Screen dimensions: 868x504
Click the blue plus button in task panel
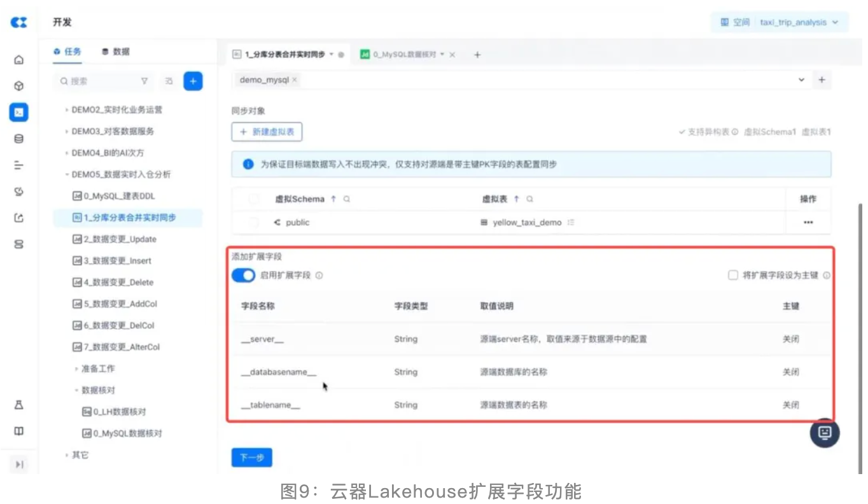click(x=193, y=81)
